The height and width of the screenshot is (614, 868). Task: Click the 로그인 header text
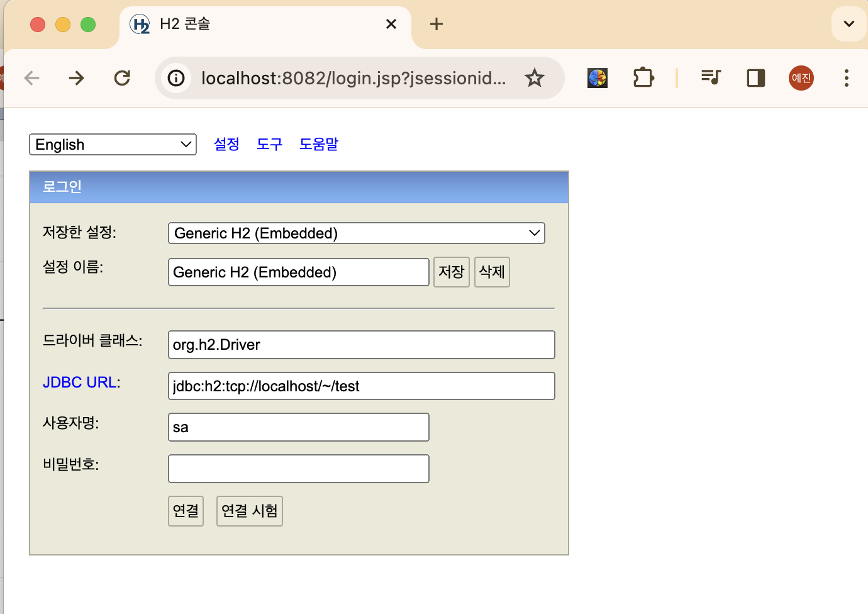62,187
